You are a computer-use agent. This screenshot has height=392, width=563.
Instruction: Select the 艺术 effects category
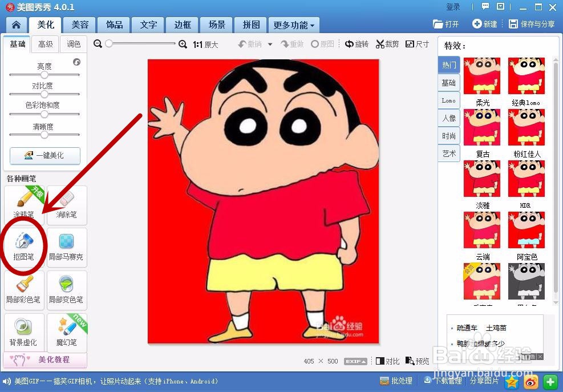click(x=449, y=153)
